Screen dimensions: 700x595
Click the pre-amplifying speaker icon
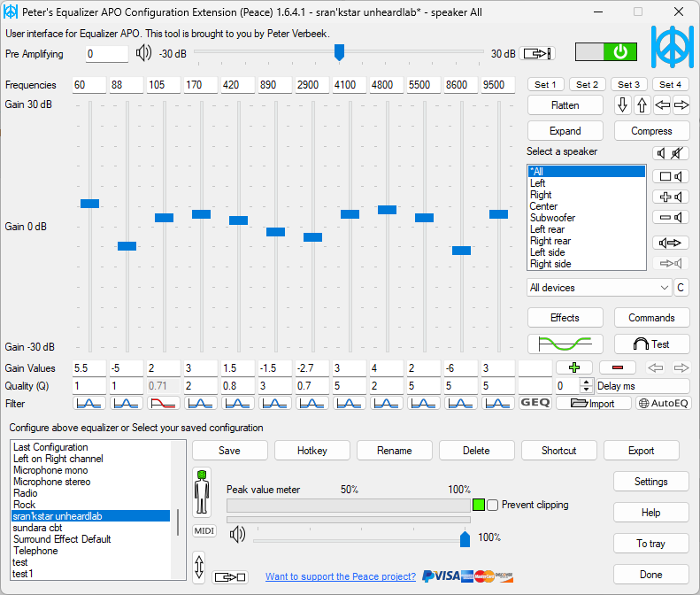(x=143, y=53)
